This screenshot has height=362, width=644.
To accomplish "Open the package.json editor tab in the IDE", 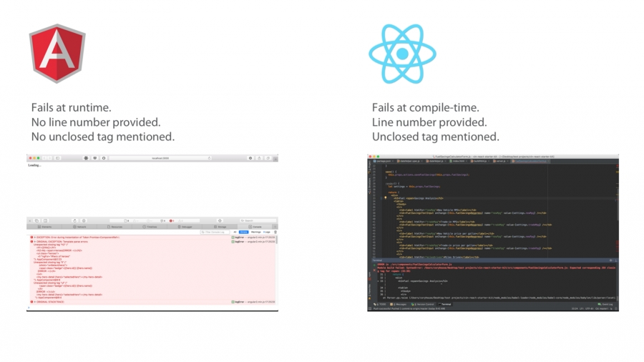I will tap(384, 161).
